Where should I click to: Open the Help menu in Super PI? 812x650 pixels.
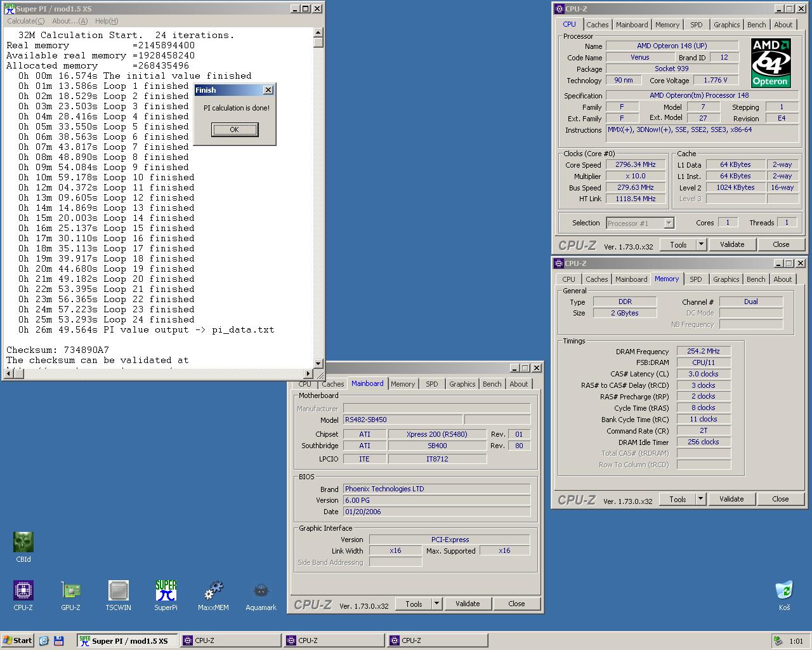107,21
